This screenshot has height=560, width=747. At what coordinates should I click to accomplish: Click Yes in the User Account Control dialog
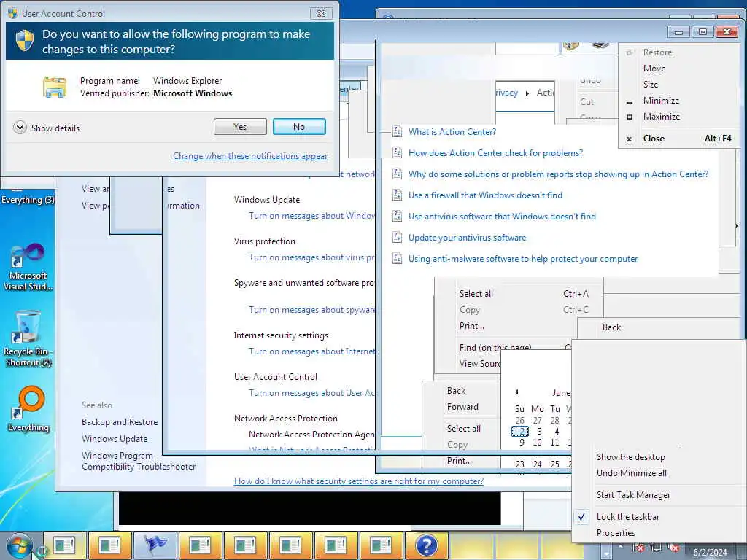pyautogui.click(x=240, y=127)
